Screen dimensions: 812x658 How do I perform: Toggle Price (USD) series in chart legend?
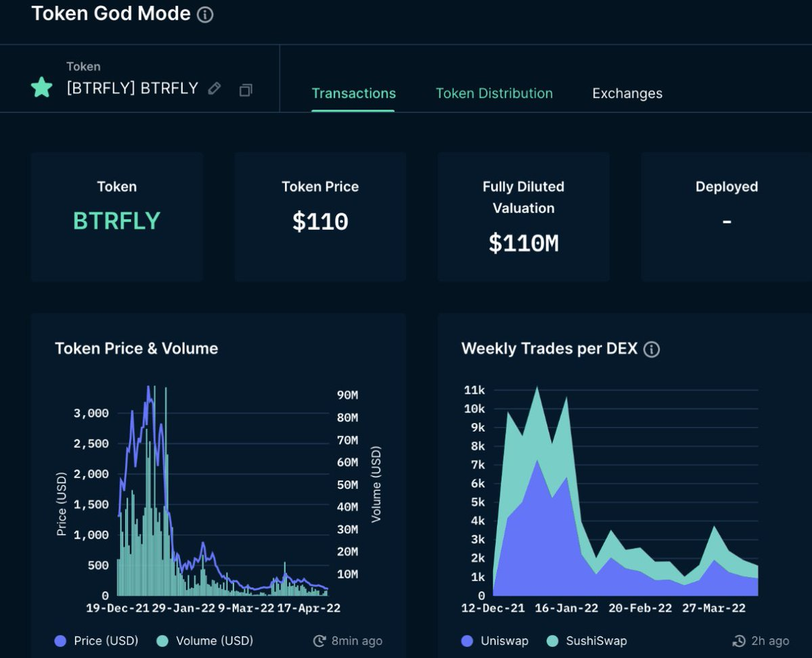click(x=96, y=640)
